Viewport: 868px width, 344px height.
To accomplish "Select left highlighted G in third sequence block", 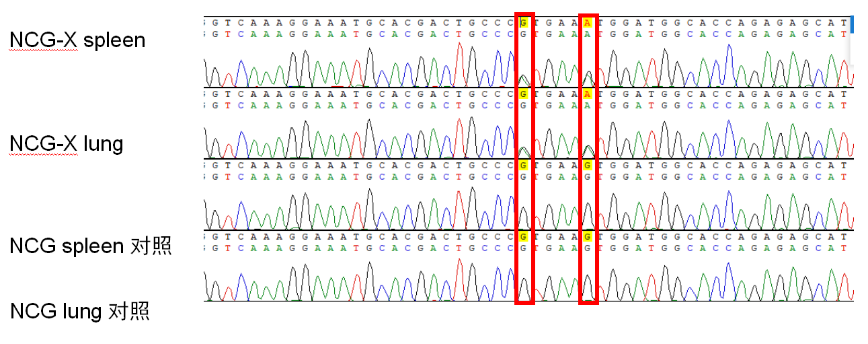I will click(x=523, y=165).
